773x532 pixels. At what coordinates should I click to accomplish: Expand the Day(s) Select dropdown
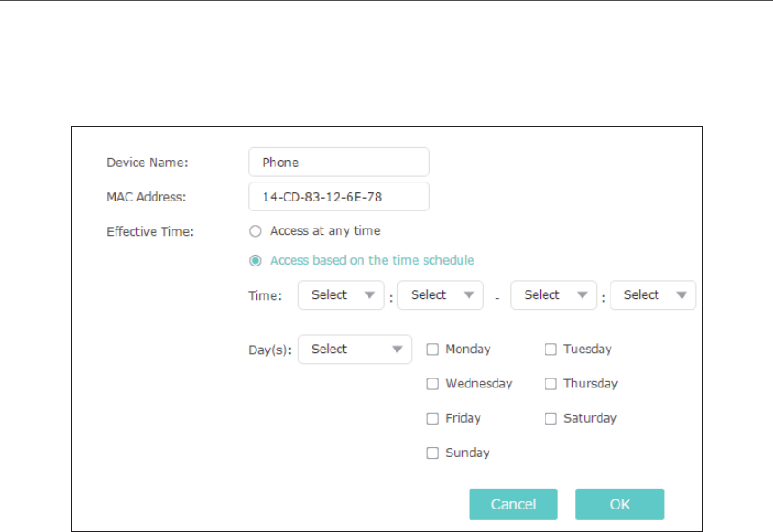[355, 349]
